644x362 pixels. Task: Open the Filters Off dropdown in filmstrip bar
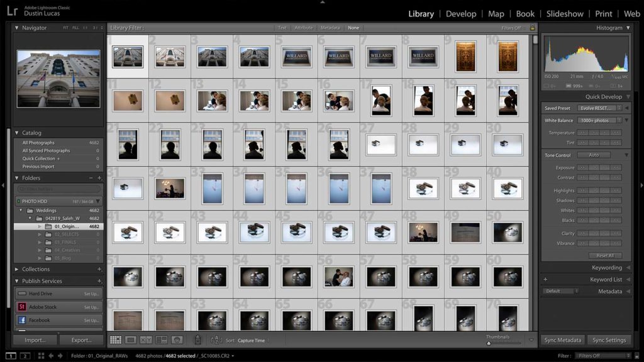tap(602, 356)
